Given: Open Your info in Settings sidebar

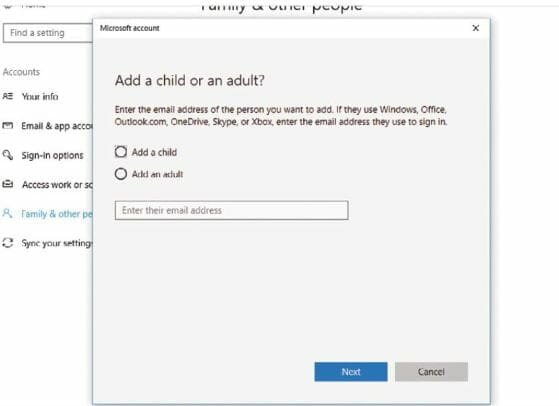Looking at the screenshot, I should coord(40,97).
